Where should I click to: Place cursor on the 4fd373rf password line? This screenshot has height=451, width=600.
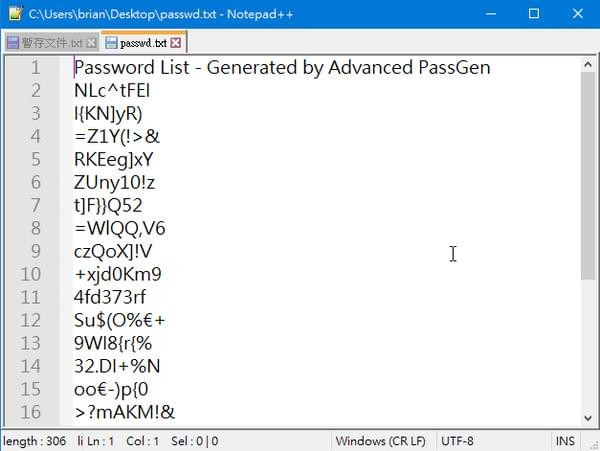coord(110,297)
